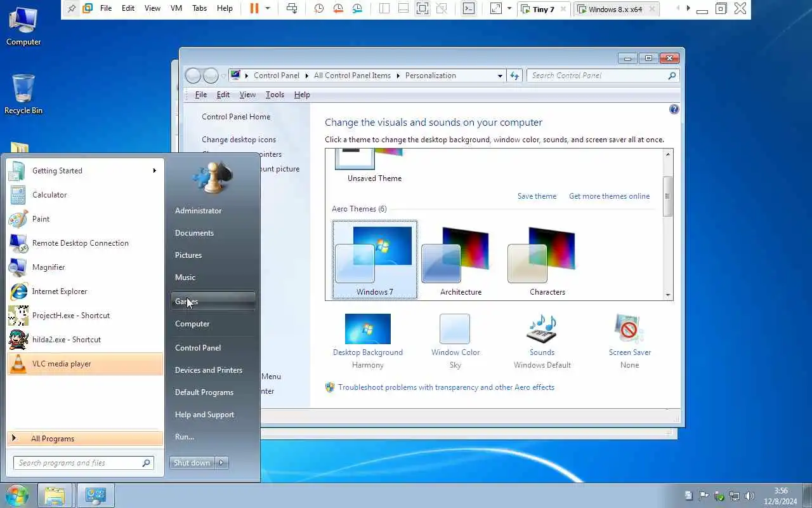Screen dimensions: 812x508
Task: Open the console view terminal icon
Action: coord(468,8)
